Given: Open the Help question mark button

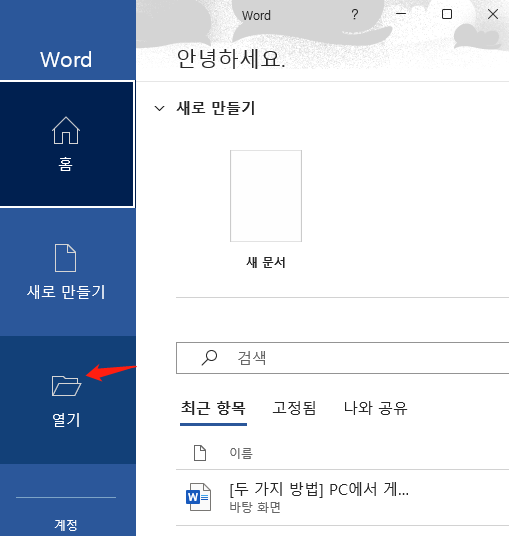Looking at the screenshot, I should point(355,14).
